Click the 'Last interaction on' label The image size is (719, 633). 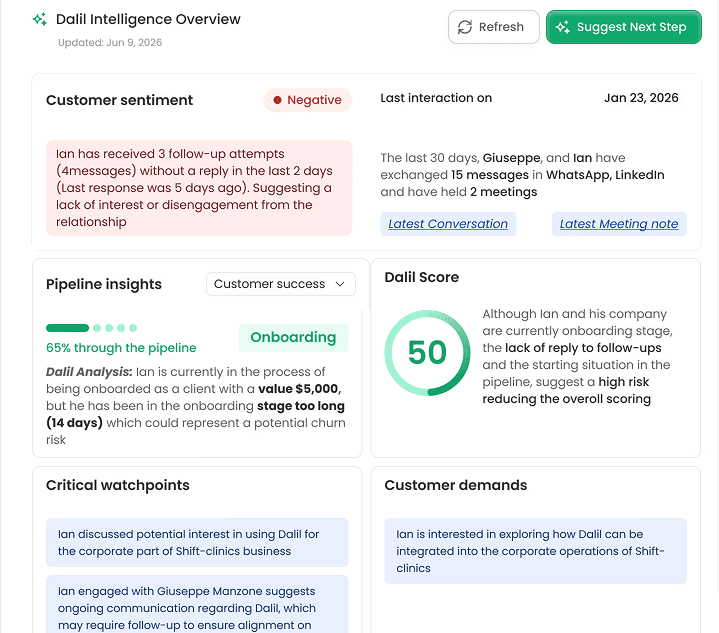pos(436,98)
